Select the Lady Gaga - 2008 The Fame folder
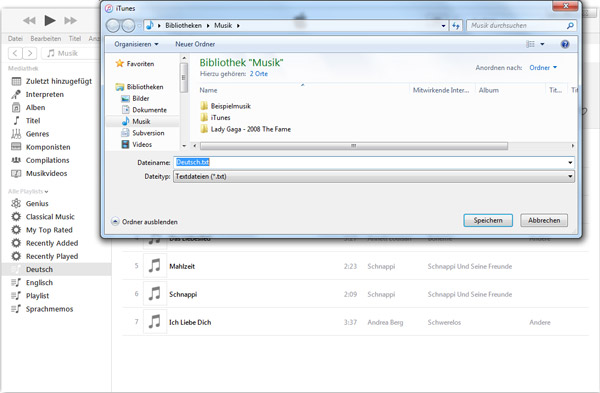Screen dimensions: 600x393 click(250, 129)
